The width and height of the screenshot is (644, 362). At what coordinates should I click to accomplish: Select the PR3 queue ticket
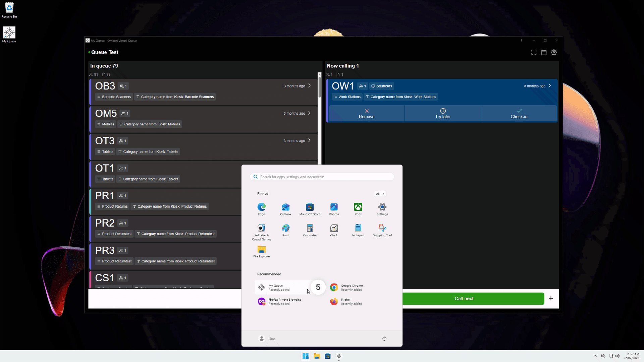coord(166,256)
